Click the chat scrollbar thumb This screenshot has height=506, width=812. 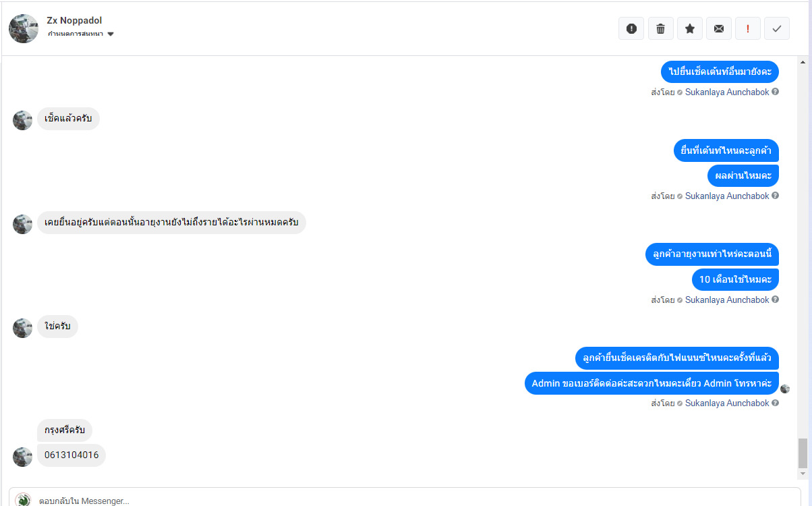(803, 453)
